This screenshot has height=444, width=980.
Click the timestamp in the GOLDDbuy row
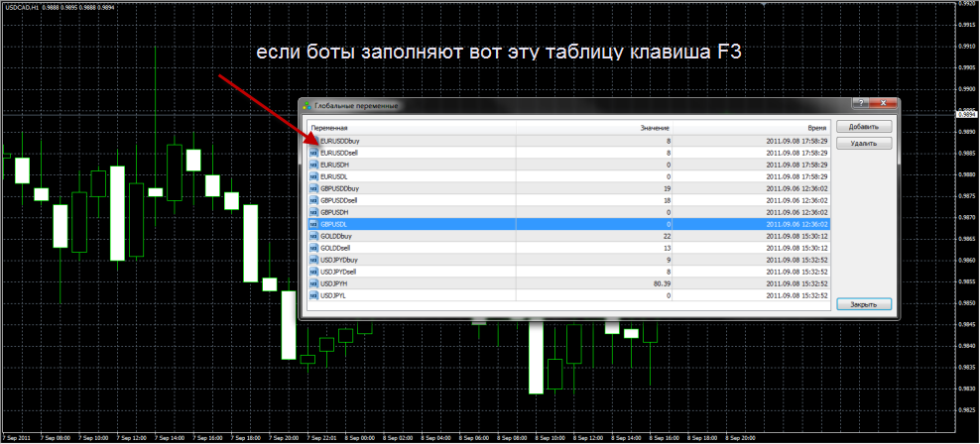click(796, 236)
